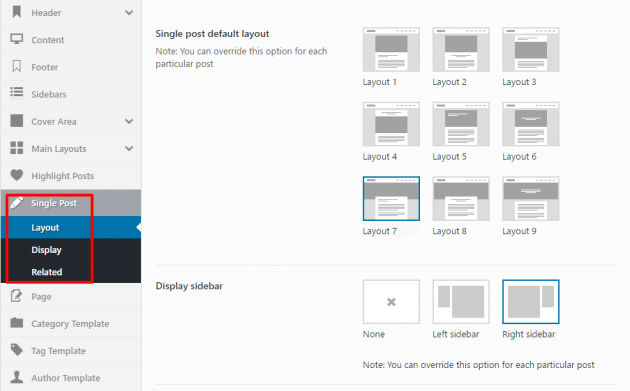Click the Page edit icon

click(x=16, y=296)
